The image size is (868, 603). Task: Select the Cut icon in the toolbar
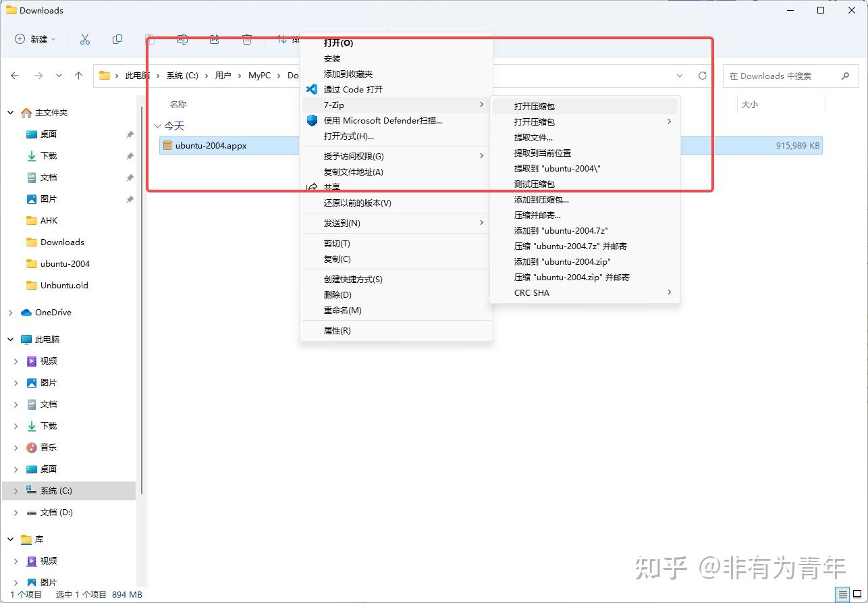click(85, 39)
